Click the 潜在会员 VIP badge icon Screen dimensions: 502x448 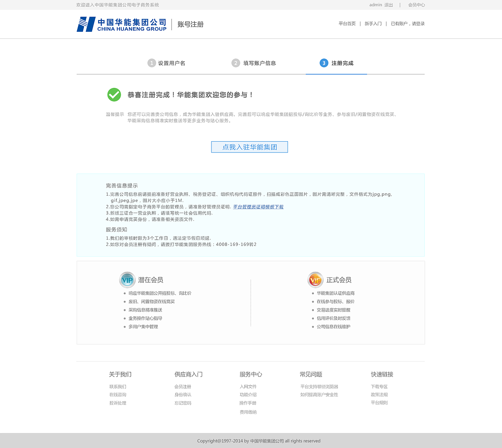(127, 280)
